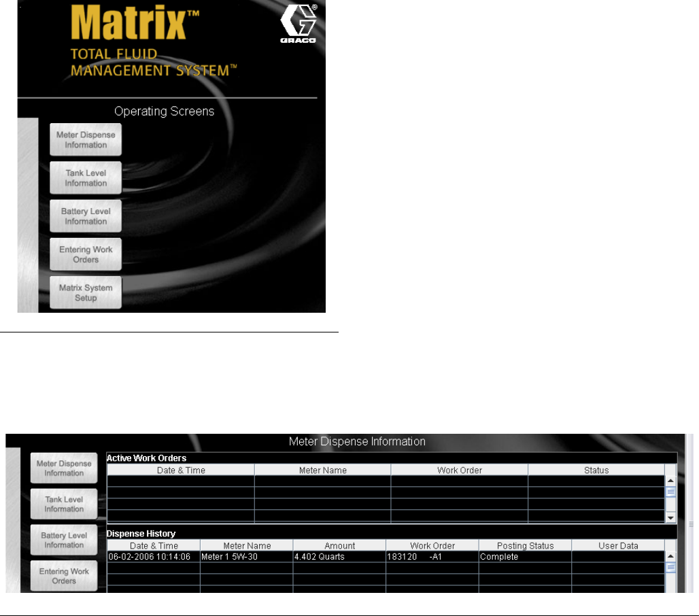Image resolution: width=699 pixels, height=616 pixels.
Task: Click scroll up arrow in Active Work Orders
Action: 670,481
